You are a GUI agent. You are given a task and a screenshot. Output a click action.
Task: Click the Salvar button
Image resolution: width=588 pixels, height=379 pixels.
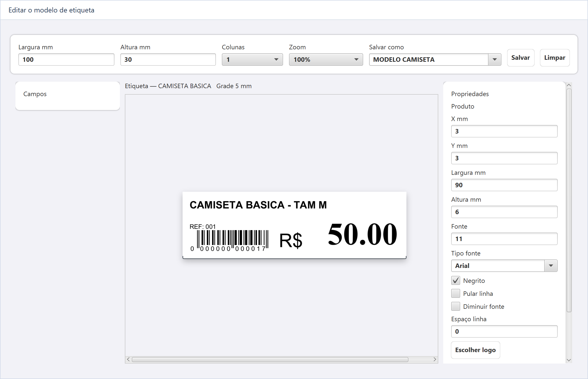point(521,58)
